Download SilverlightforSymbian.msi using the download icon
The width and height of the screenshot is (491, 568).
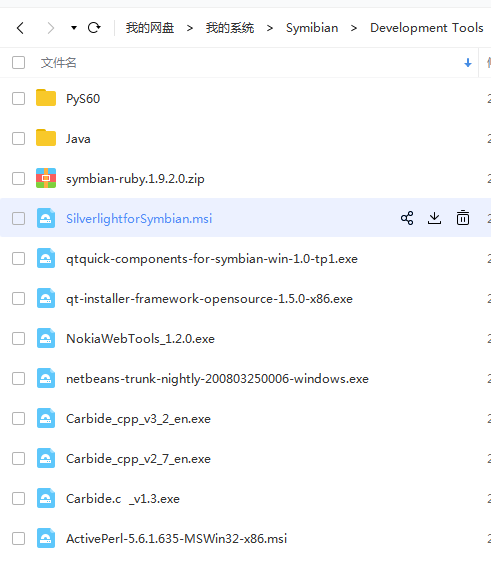pyautogui.click(x=434, y=218)
